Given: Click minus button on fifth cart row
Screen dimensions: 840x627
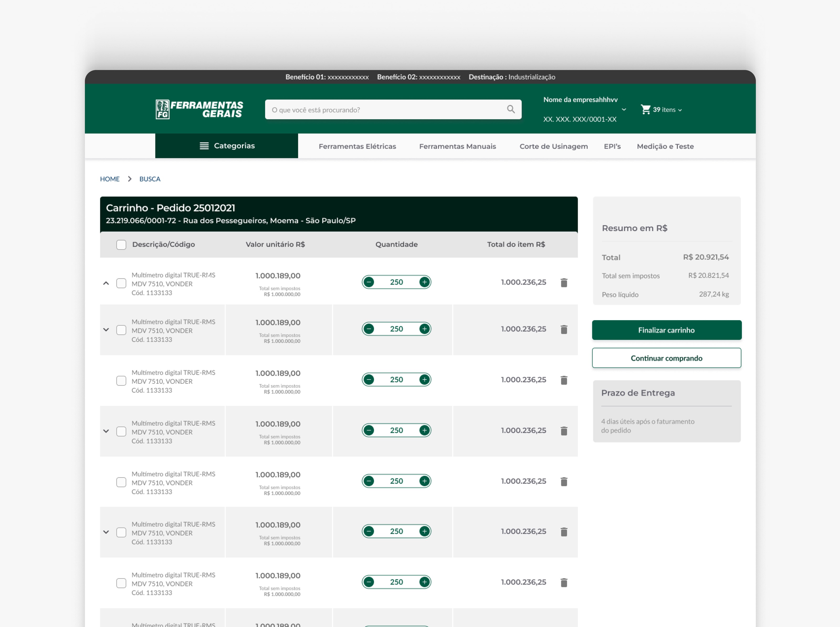Looking at the screenshot, I should point(369,481).
